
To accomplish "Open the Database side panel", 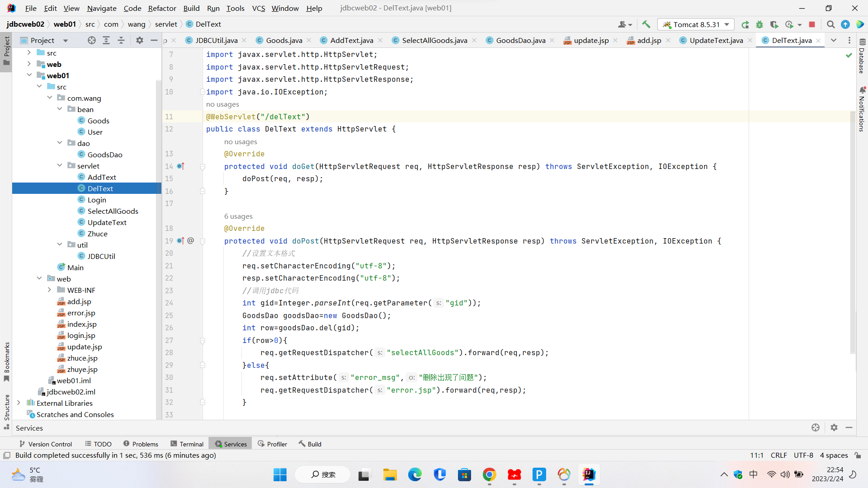I will [862, 56].
